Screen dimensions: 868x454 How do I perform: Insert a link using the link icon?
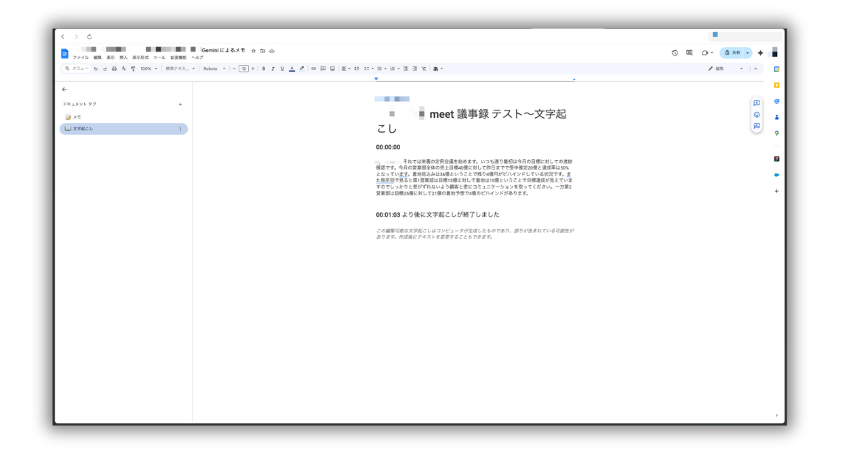314,68
